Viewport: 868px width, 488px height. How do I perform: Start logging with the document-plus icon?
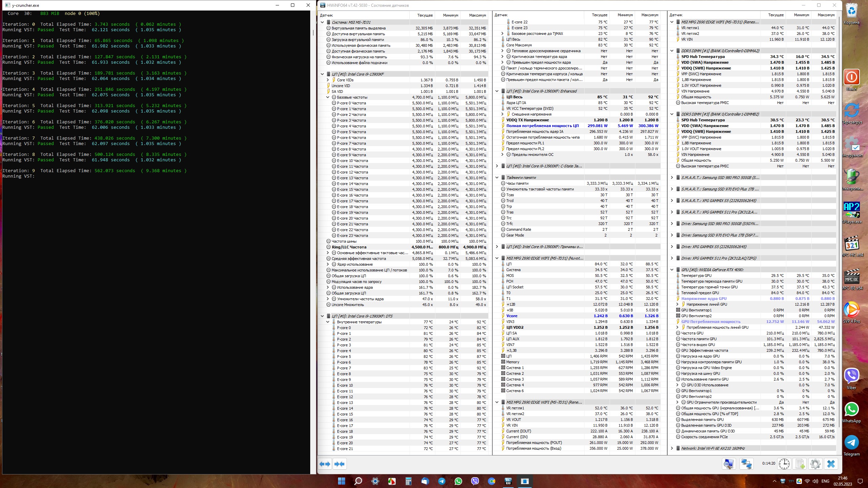point(800,464)
